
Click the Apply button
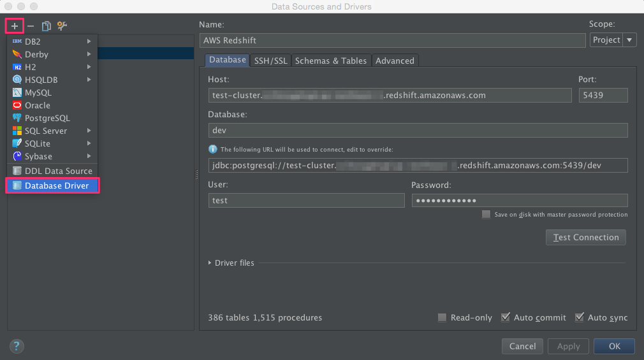(568, 346)
